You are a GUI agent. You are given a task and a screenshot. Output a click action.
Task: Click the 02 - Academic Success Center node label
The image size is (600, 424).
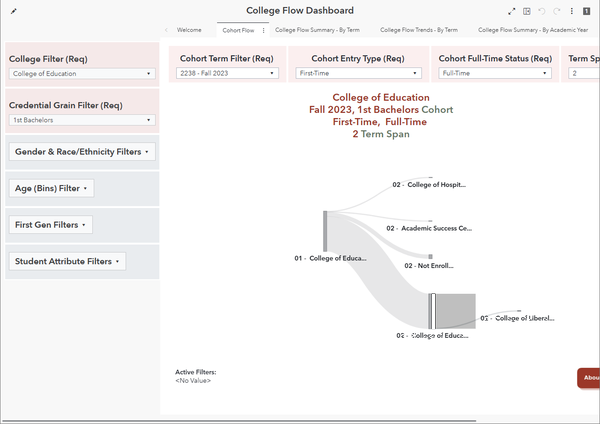(x=429, y=228)
